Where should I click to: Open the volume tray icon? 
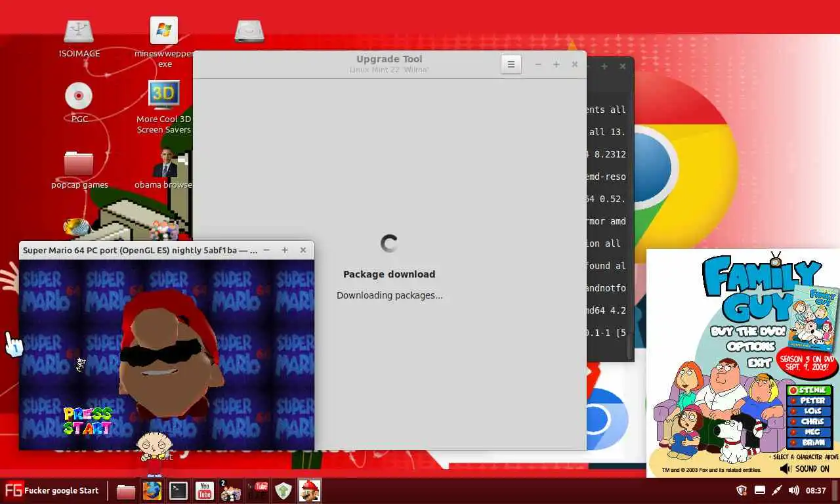point(793,490)
